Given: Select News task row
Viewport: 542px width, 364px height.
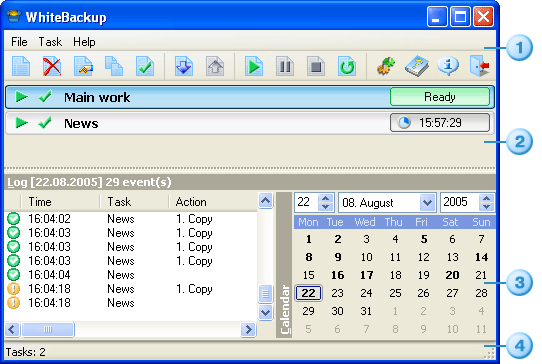Looking at the screenshot, I should (x=250, y=122).
